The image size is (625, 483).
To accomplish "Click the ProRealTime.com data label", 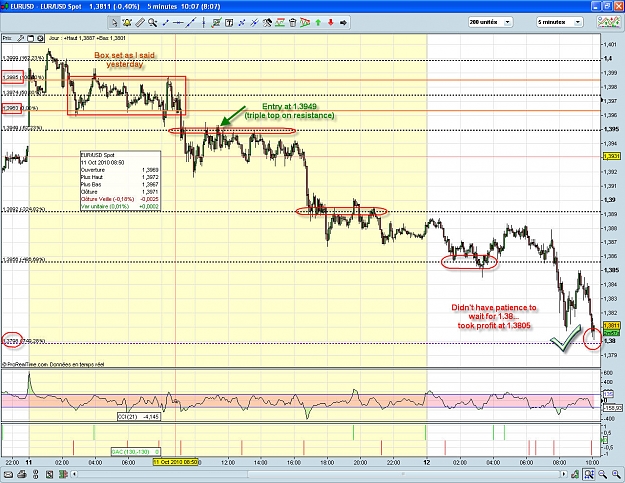I will 55,364.
